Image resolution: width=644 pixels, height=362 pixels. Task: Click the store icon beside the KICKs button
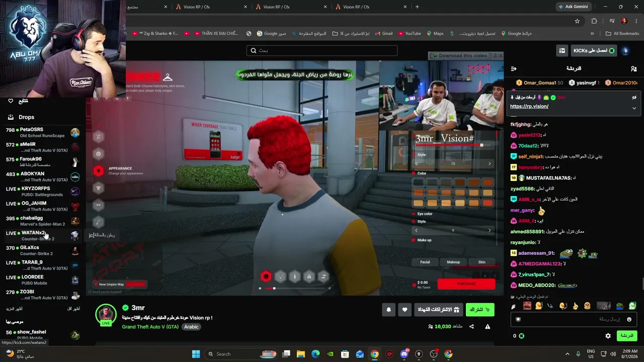[562, 51]
